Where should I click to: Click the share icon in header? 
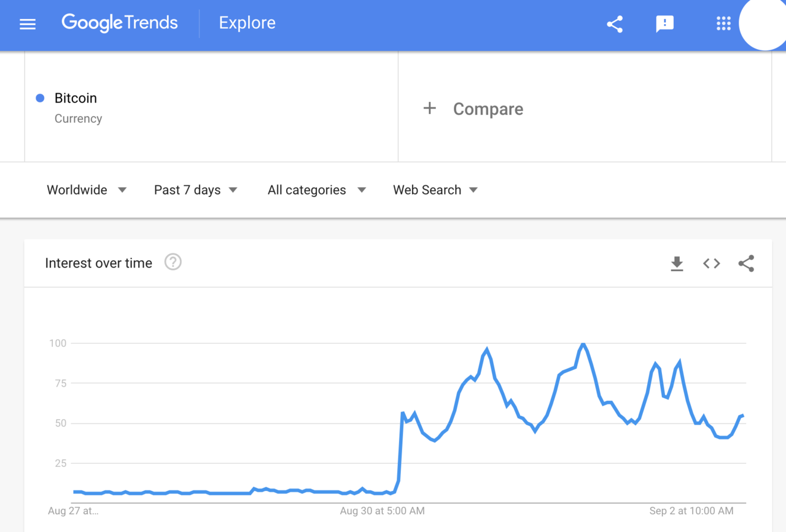point(615,24)
